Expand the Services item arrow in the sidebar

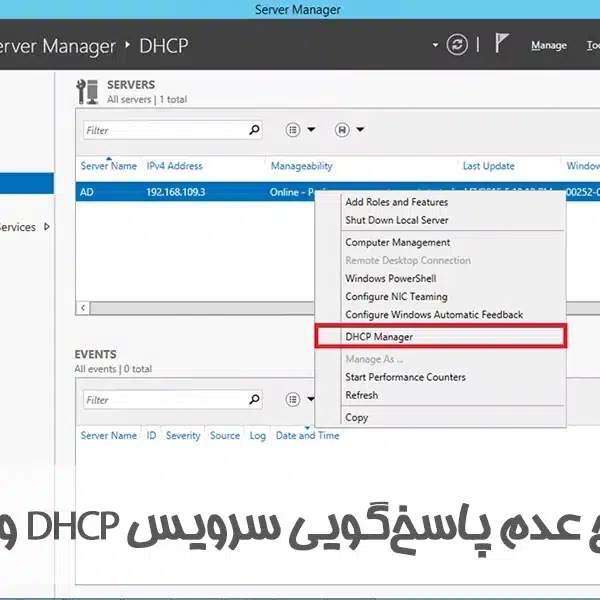click(x=47, y=227)
